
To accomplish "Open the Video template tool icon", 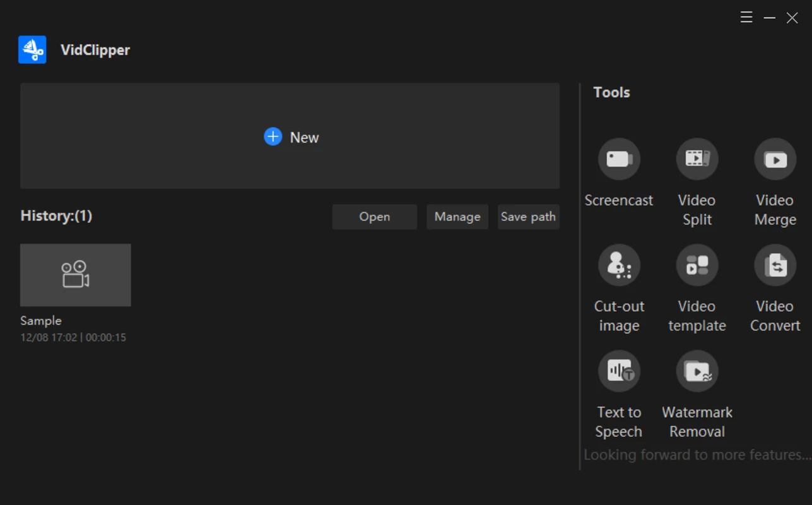I will 697,265.
